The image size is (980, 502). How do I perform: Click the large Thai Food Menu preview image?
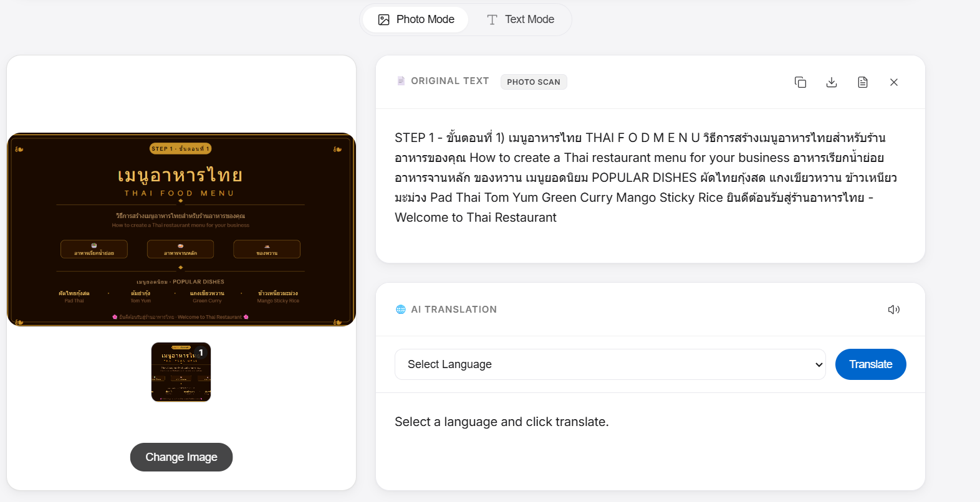click(181, 229)
